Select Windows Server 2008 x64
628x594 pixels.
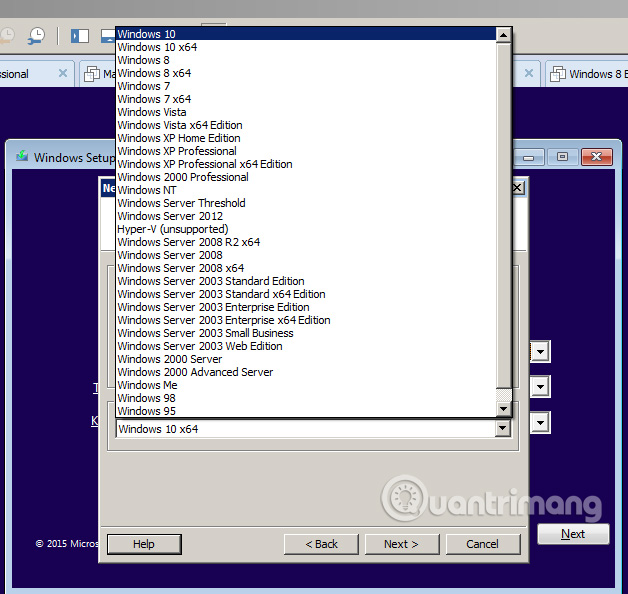tap(306, 268)
